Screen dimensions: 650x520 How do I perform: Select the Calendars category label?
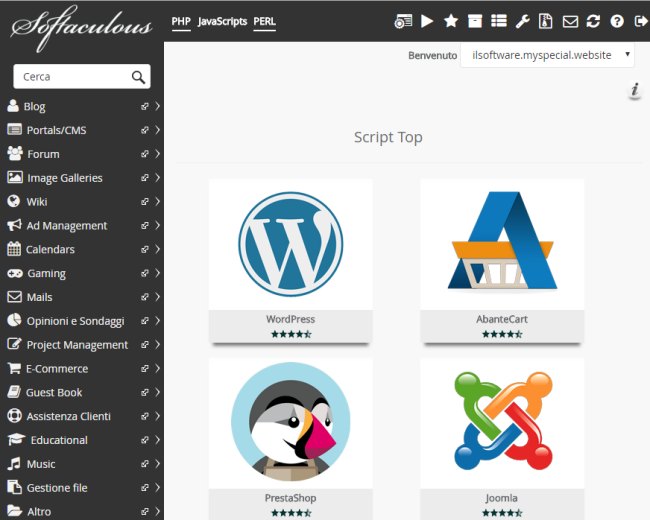coord(50,249)
